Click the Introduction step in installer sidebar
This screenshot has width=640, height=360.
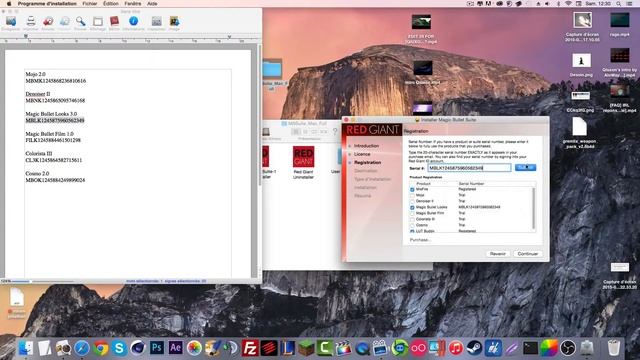366,146
